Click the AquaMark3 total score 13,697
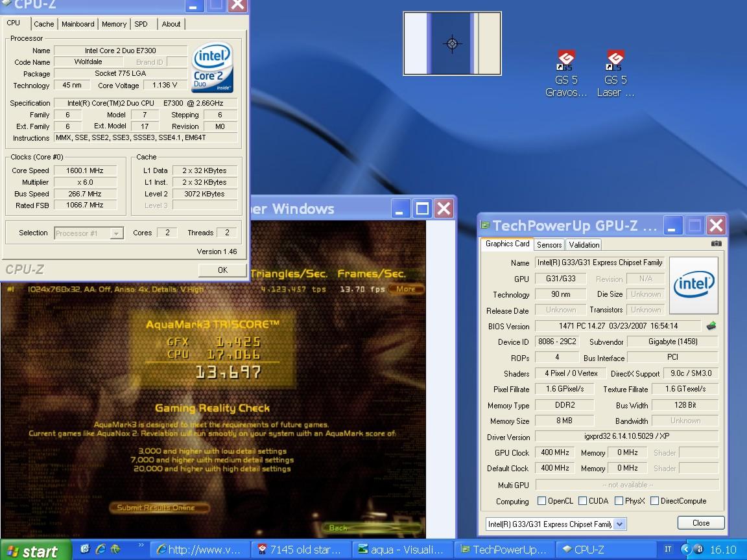Screen dimensions: 747x560 (228, 372)
